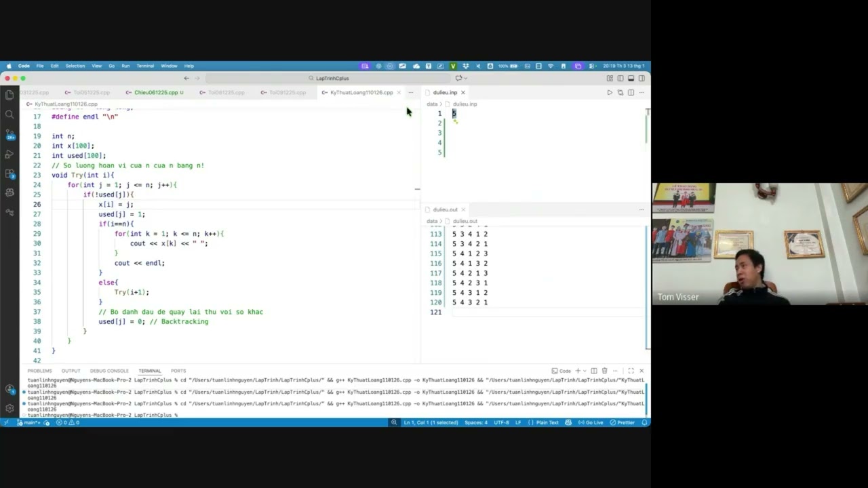Open the Run menu in menu bar
Screen dimensions: 868x488
pos(125,66)
